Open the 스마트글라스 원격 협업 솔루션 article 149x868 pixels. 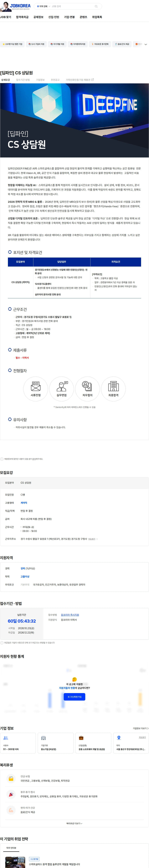(54, 864)
